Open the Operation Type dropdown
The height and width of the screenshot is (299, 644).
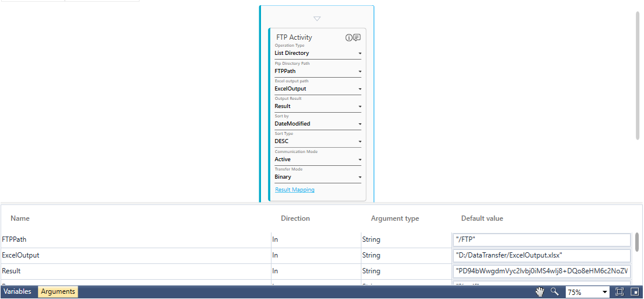pos(360,53)
